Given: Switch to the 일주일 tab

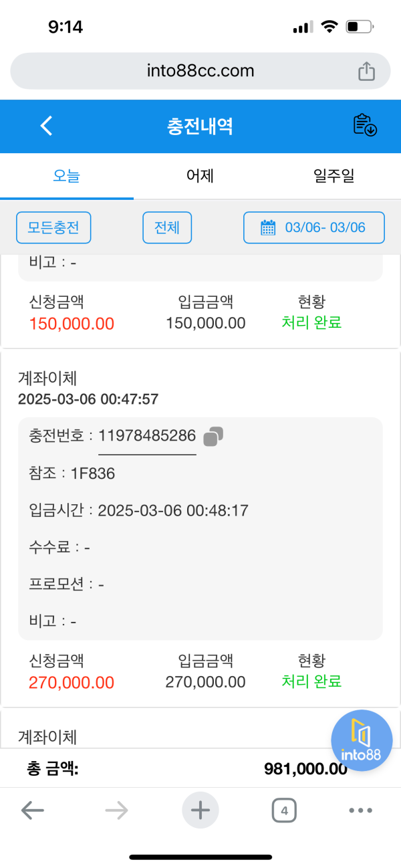Looking at the screenshot, I should [x=334, y=177].
